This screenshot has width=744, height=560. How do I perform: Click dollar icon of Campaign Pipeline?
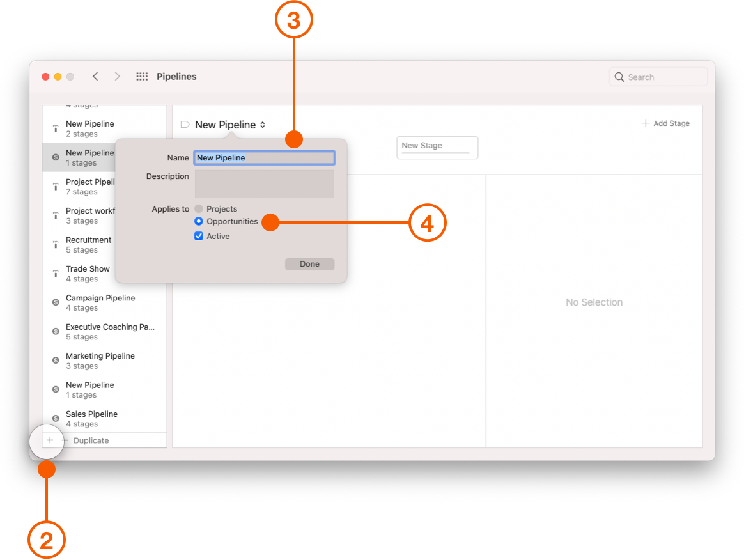click(56, 302)
